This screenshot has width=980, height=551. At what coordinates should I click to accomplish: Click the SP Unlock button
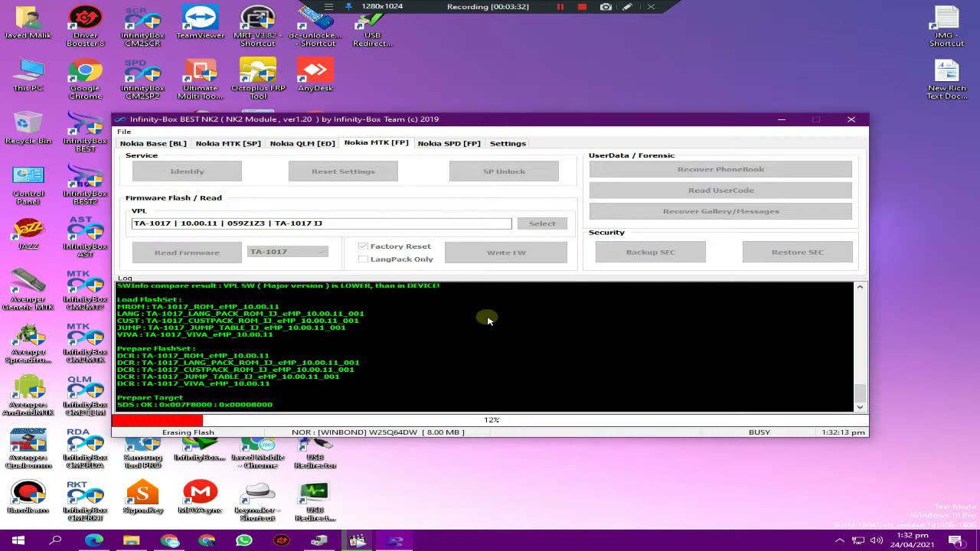tap(504, 171)
